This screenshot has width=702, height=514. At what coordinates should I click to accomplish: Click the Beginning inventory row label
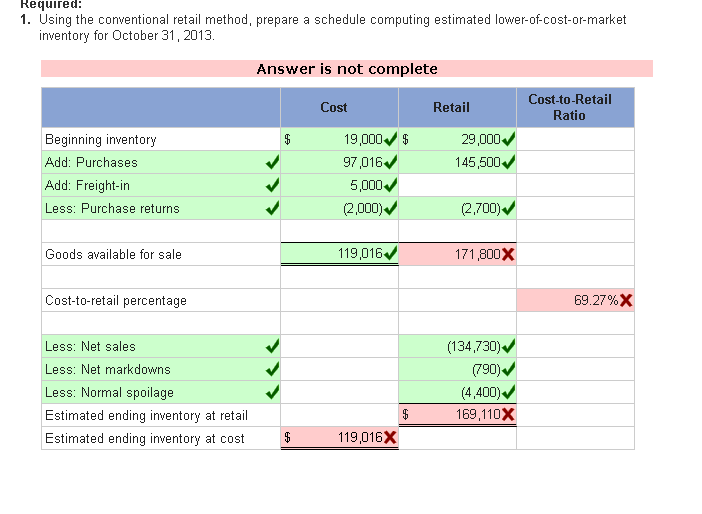[x=101, y=139]
